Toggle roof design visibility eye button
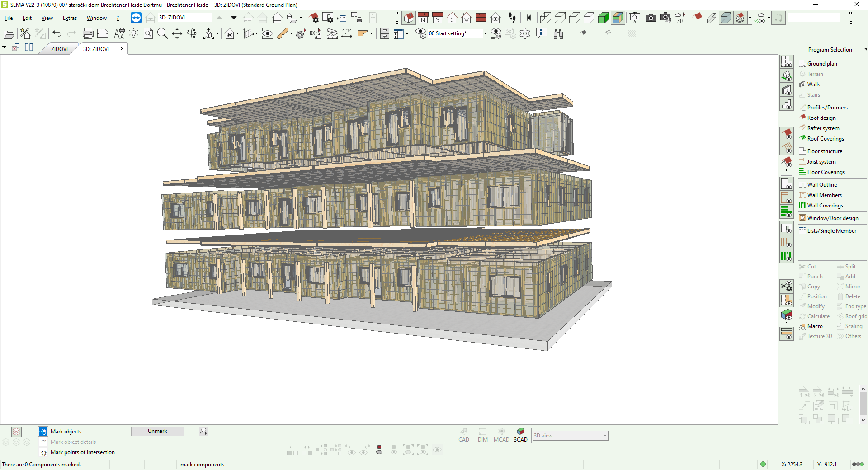868x470 pixels. (787, 134)
